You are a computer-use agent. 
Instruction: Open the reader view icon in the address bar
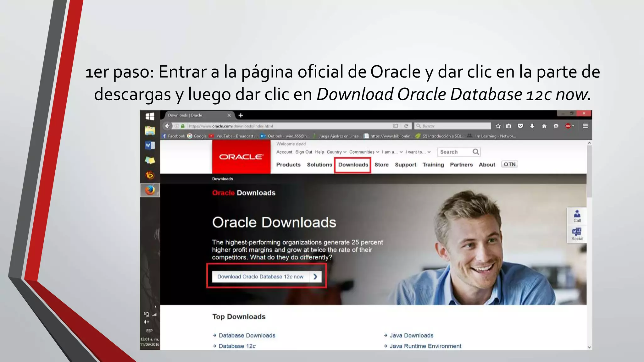pyautogui.click(x=395, y=126)
